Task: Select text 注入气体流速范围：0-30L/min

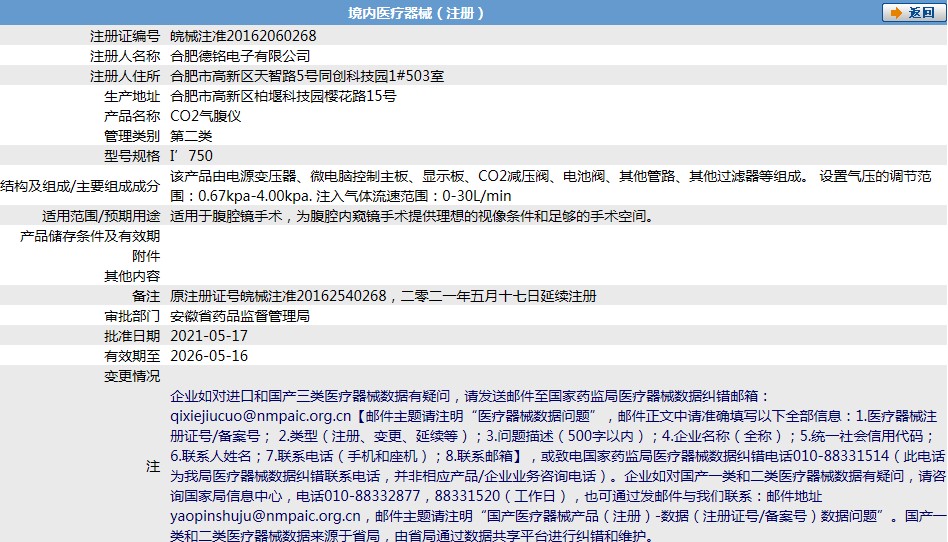Action: coord(414,196)
